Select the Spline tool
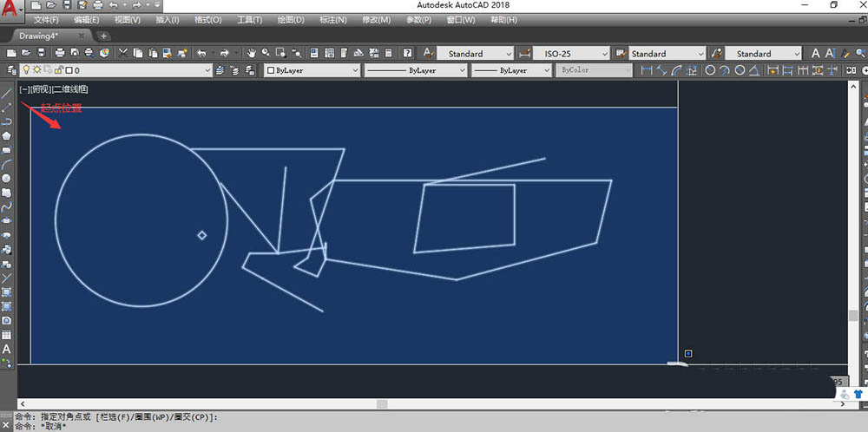868x432 pixels. [7, 207]
